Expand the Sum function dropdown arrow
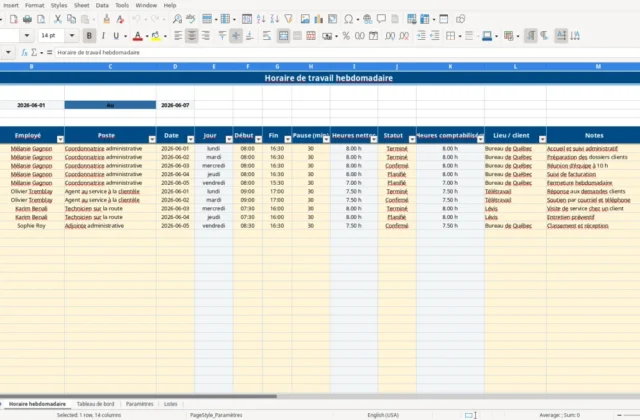This screenshot has width=640, height=420. point(42,53)
